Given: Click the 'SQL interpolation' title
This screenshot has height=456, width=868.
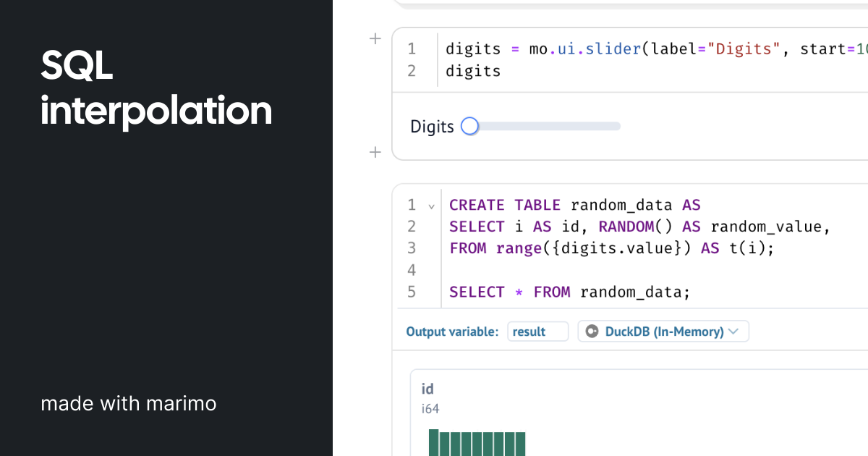Looking at the screenshot, I should [x=156, y=89].
